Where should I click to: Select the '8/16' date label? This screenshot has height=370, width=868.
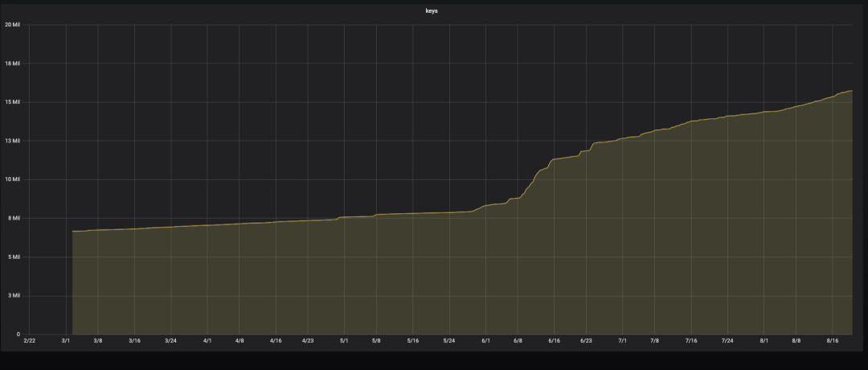point(833,341)
